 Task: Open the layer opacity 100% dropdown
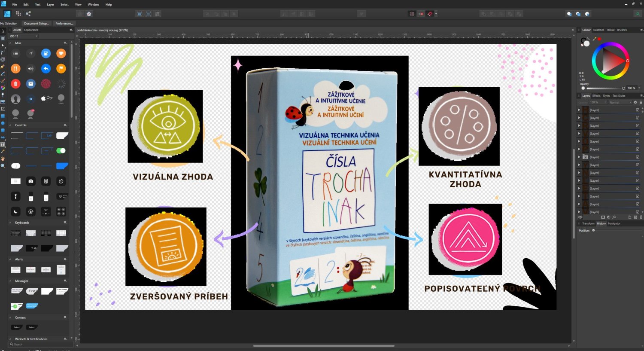598,102
